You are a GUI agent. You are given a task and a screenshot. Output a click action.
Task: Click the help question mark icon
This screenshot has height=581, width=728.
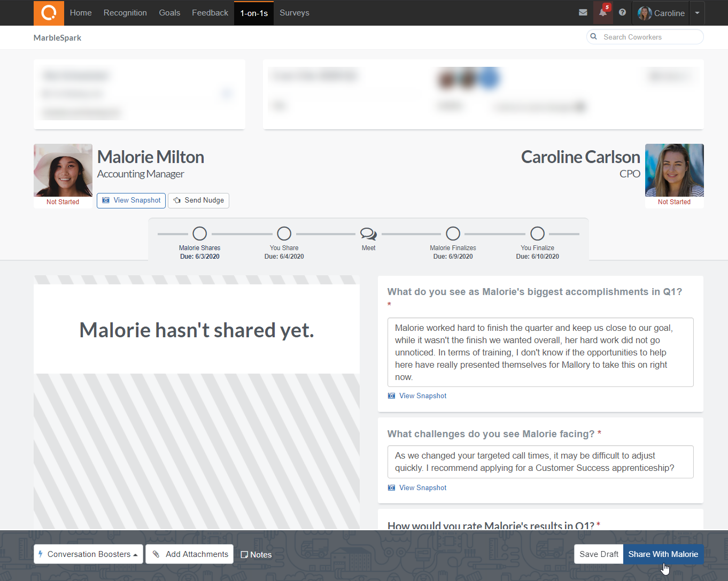click(x=622, y=12)
